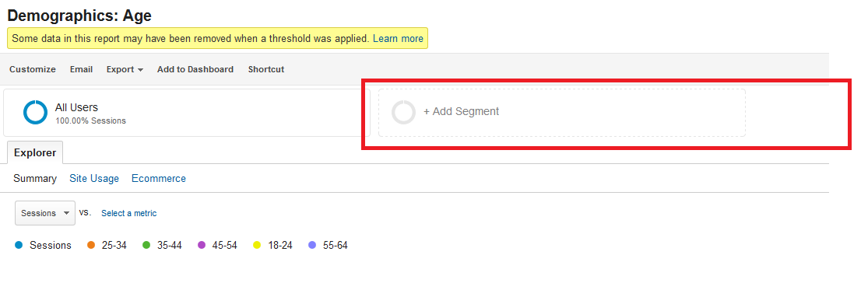Click the orange 25-34 legend dot
The width and height of the screenshot is (868, 283).
[x=91, y=246]
